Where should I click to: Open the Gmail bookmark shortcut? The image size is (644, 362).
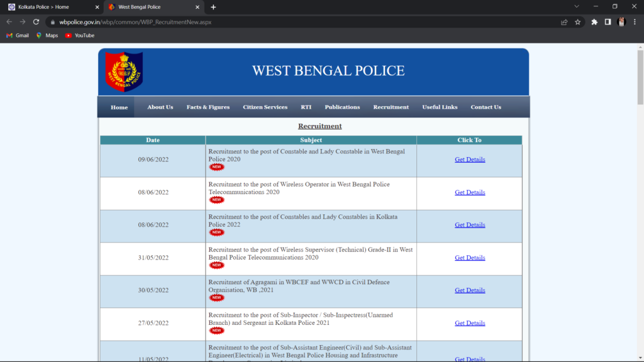coord(18,36)
